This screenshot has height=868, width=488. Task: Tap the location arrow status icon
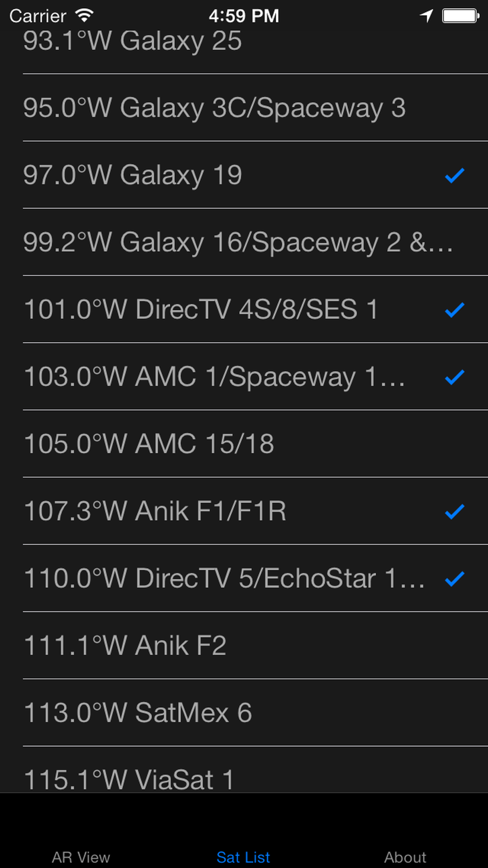(427, 16)
